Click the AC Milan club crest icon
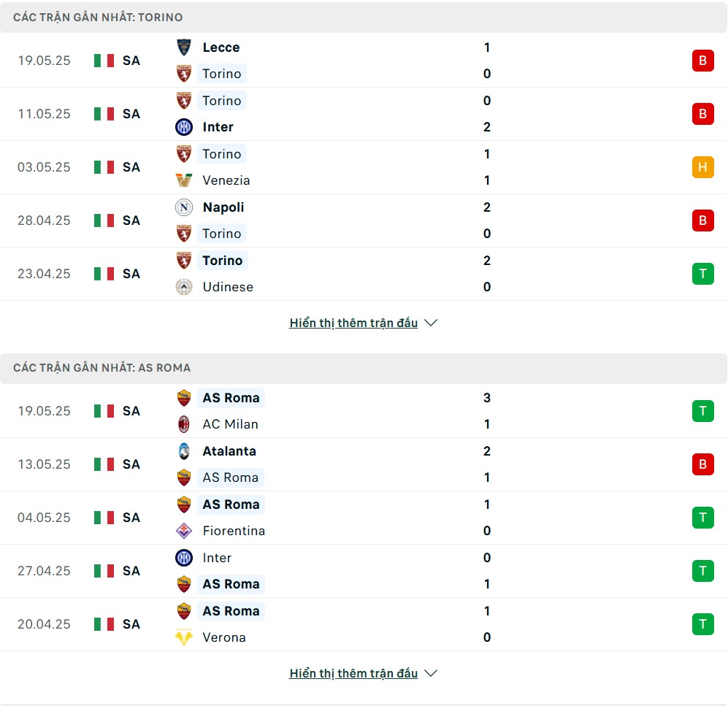This screenshot has height=706, width=728. 184,423
